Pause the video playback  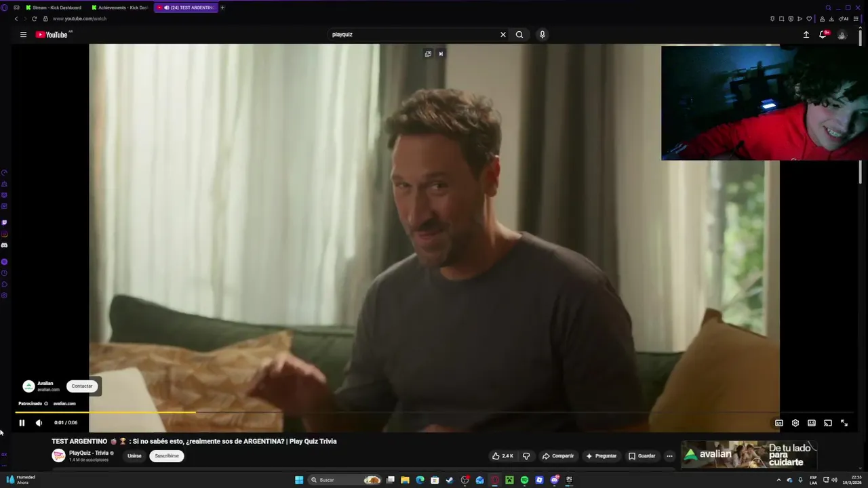pyautogui.click(x=22, y=423)
